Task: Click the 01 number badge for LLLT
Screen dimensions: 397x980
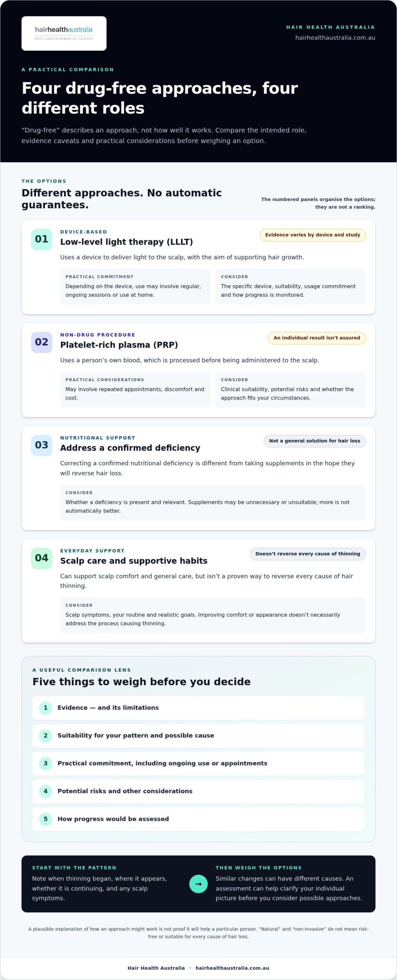Action: point(42,239)
